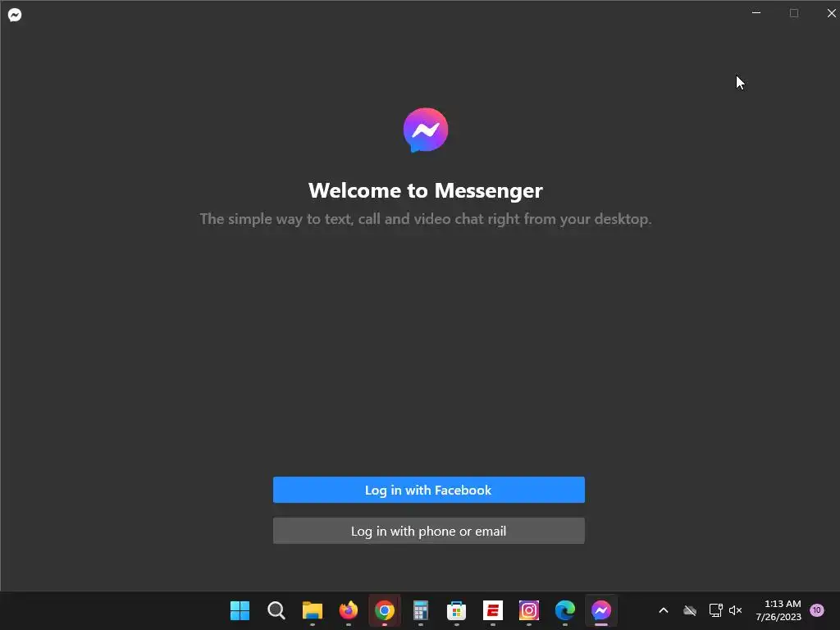The height and width of the screenshot is (630, 840).
Task: Minimize the Messenger window
Action: point(756,13)
